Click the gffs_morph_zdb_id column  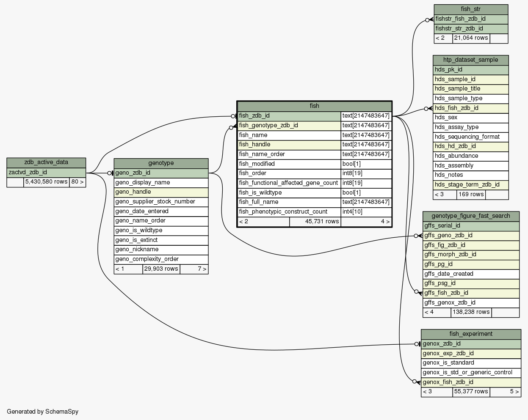471,255
